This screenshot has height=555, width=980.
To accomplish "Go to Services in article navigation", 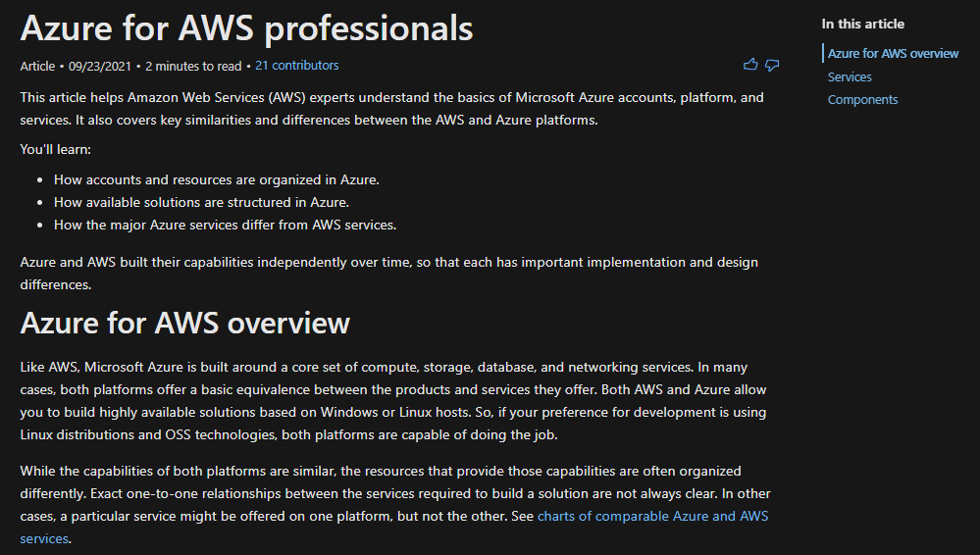I will [x=850, y=76].
